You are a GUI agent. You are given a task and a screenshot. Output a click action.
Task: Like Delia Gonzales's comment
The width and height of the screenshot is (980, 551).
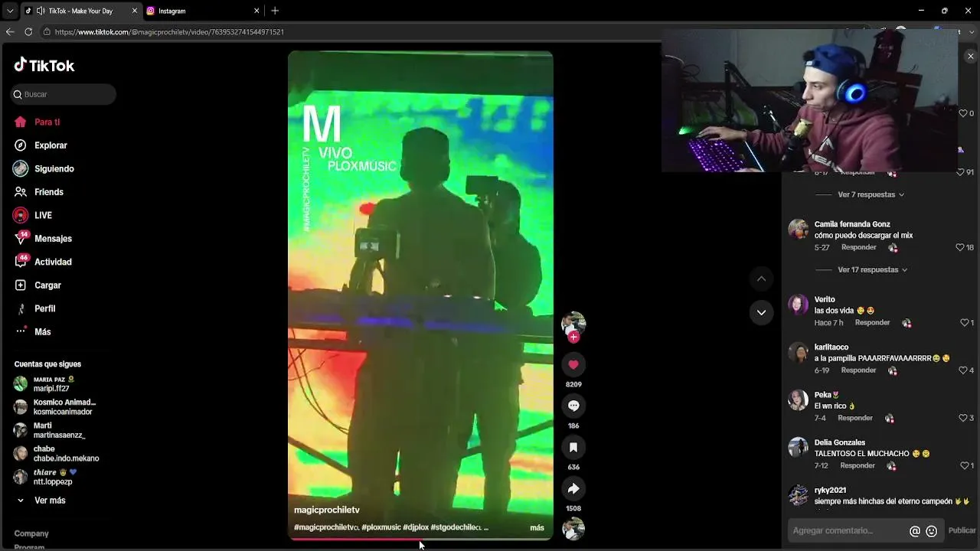point(965,465)
